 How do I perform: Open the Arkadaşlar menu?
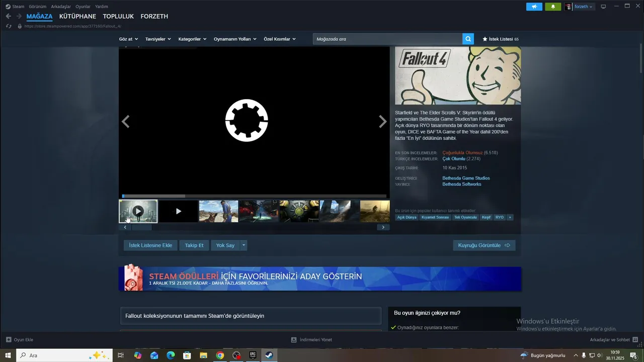[x=61, y=7]
